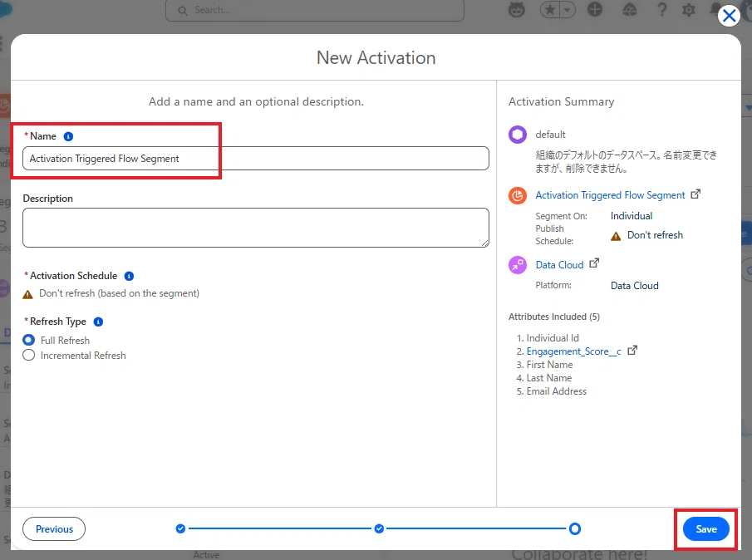Open Activation Triggered Flow Segment link
The image size is (752, 560).
point(610,195)
